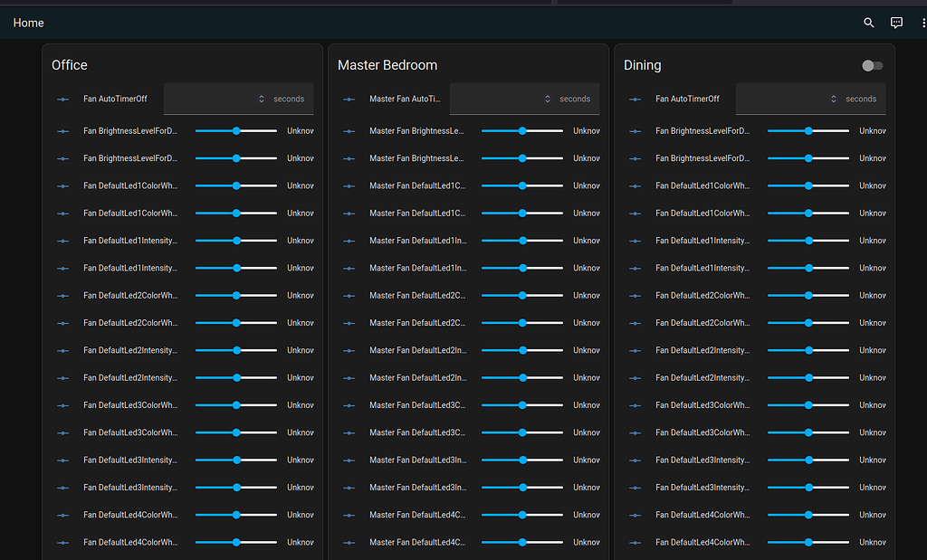Select the Home dashboard title
Viewport: 927px width, 560px height.
click(x=28, y=23)
